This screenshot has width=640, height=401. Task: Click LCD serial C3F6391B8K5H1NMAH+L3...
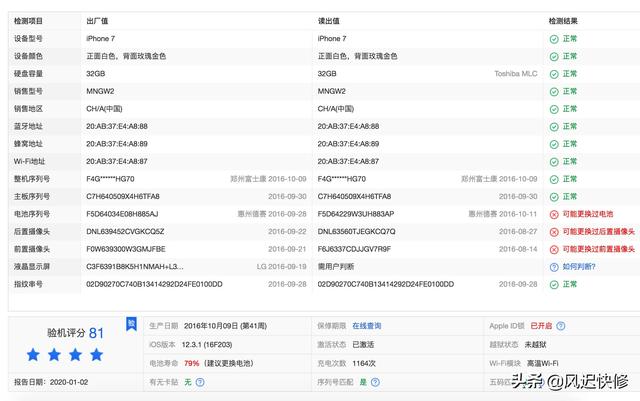(135, 267)
